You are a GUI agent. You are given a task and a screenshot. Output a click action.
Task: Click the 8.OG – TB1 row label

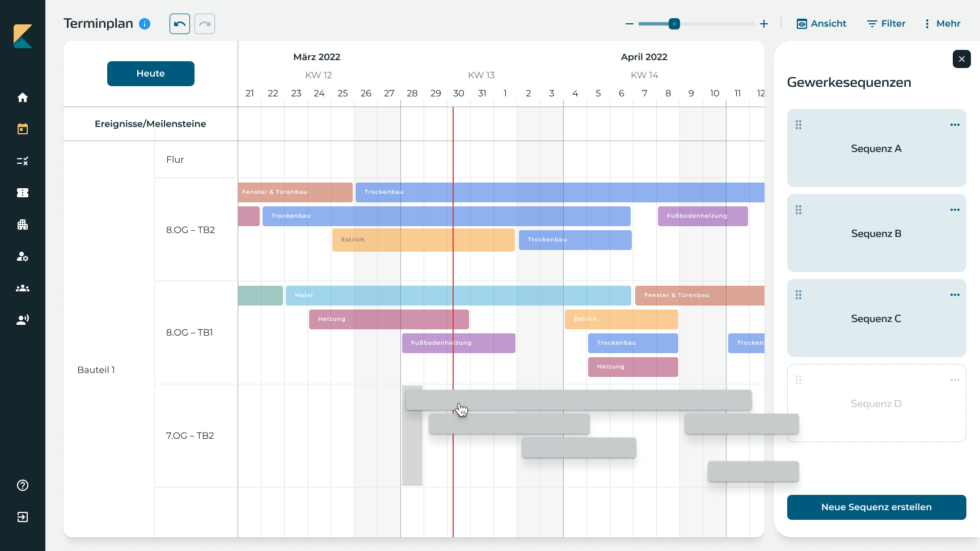point(189,333)
